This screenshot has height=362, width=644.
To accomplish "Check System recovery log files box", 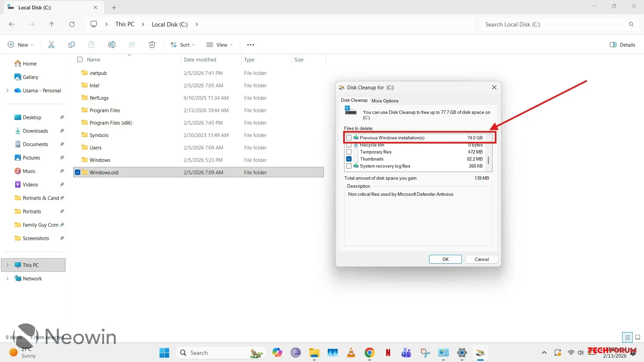I will pyautogui.click(x=349, y=166).
